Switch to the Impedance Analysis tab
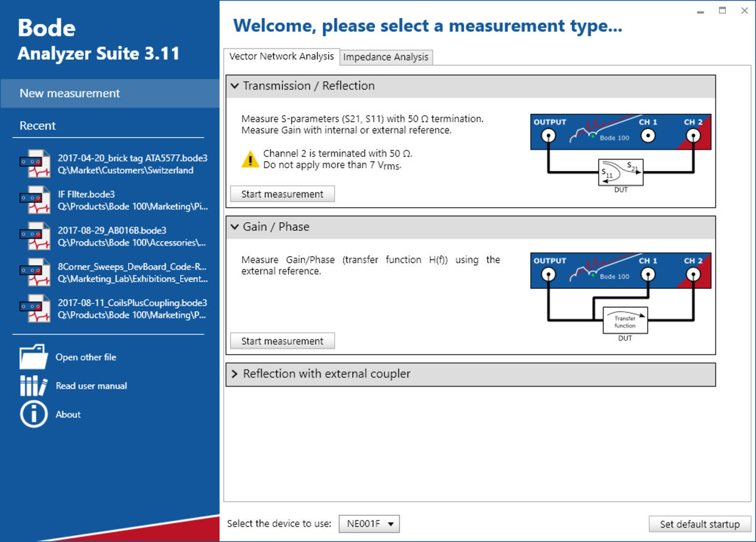 pos(386,57)
